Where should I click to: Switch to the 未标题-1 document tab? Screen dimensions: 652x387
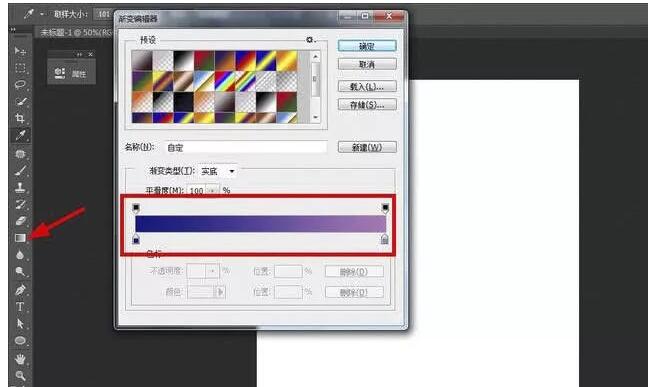[76, 32]
